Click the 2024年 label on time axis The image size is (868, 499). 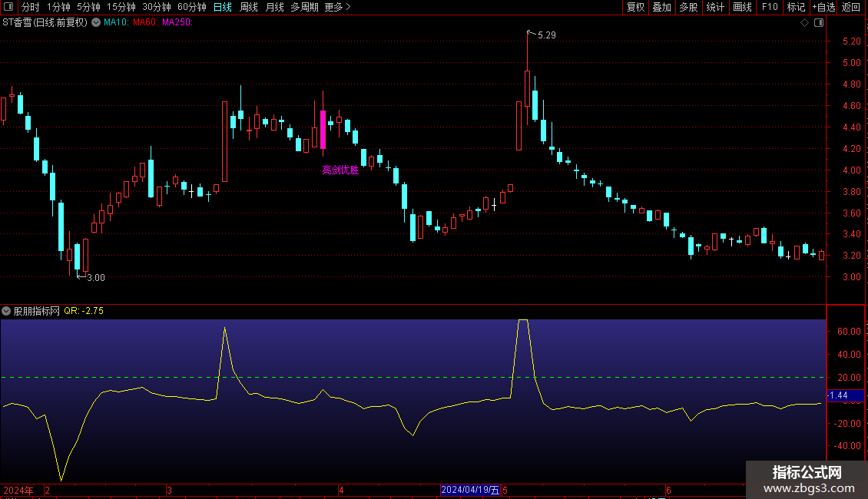coord(18,491)
